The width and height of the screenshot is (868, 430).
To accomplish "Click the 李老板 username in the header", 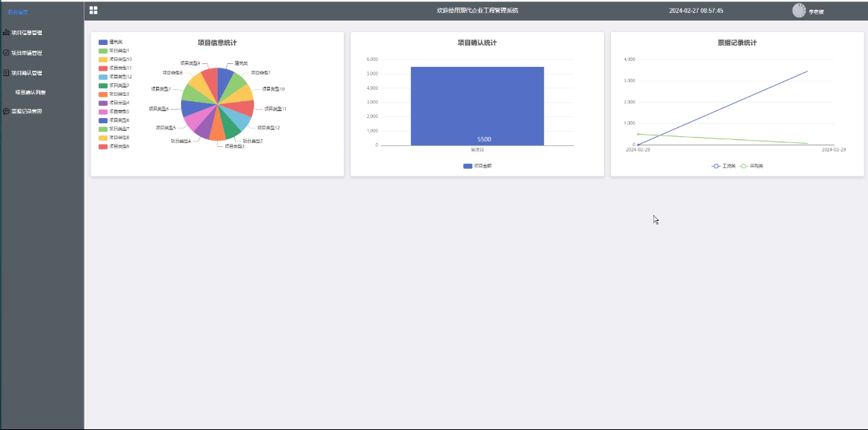I will (816, 11).
